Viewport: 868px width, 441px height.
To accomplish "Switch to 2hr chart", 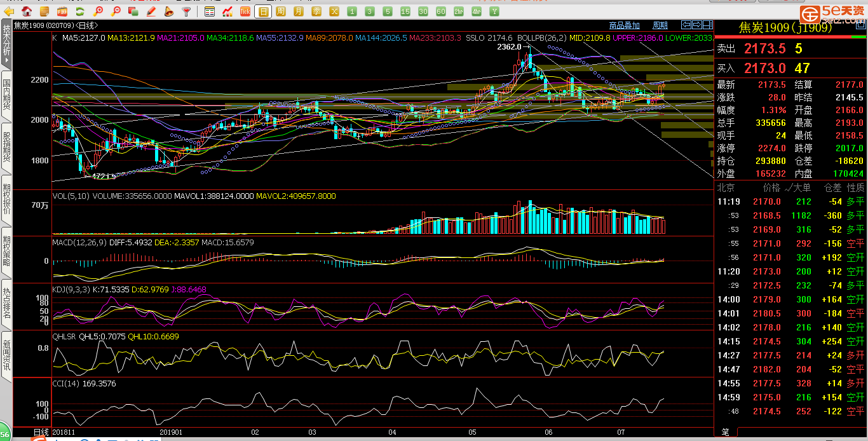I will tap(459, 11).
